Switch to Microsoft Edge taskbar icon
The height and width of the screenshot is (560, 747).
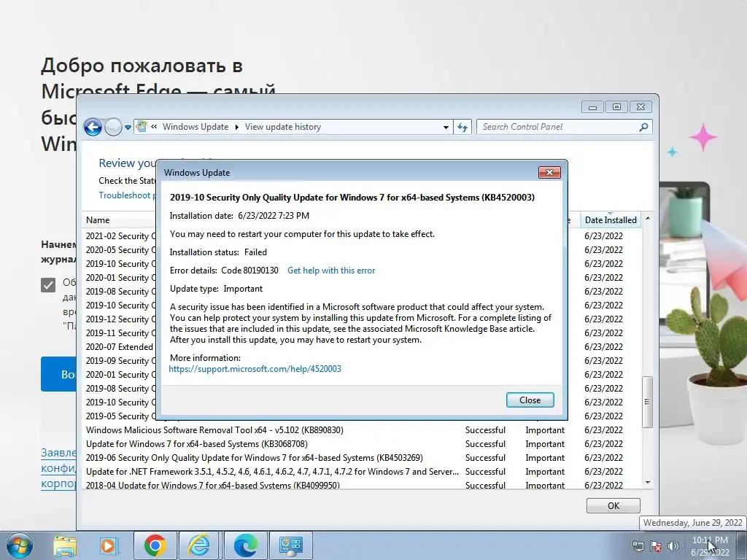245,545
